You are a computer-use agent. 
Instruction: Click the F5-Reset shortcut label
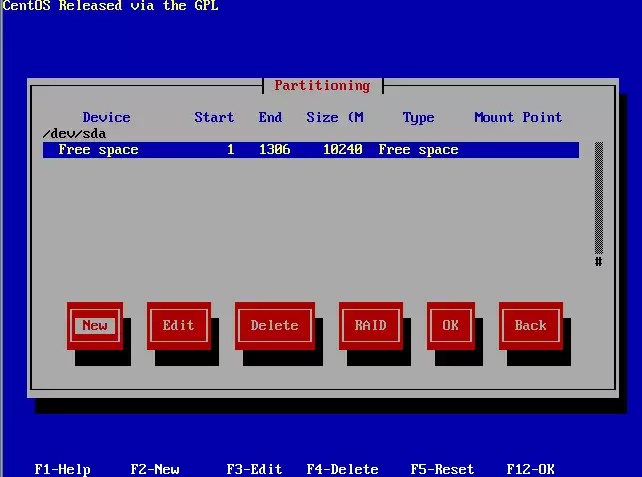(x=442, y=469)
